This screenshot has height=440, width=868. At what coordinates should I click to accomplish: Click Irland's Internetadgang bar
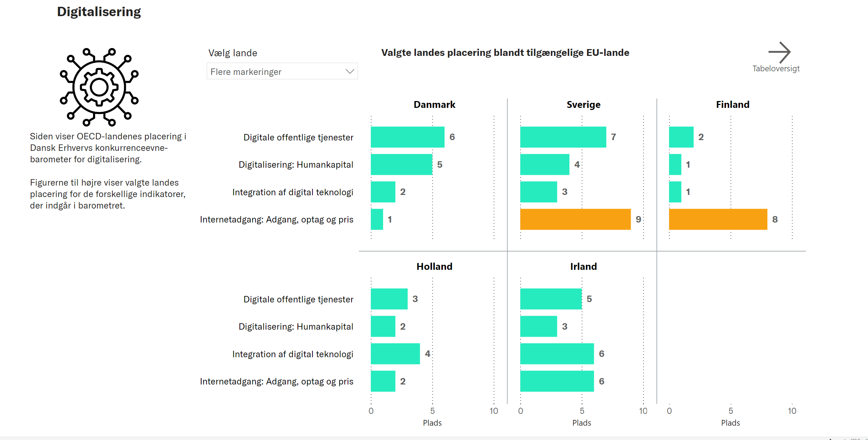(557, 381)
